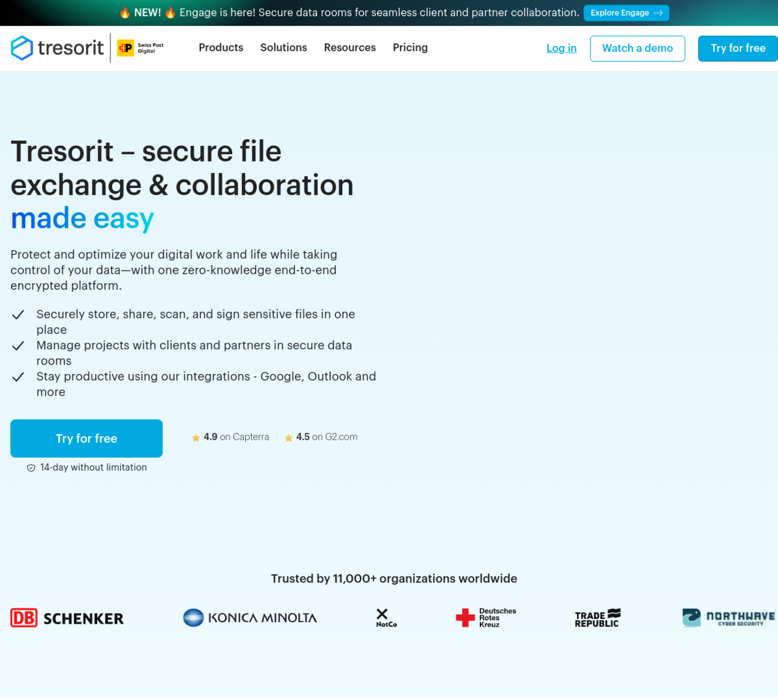Image resolution: width=778 pixels, height=700 pixels.
Task: Click the Konica Minolta logo
Action: pos(250,618)
